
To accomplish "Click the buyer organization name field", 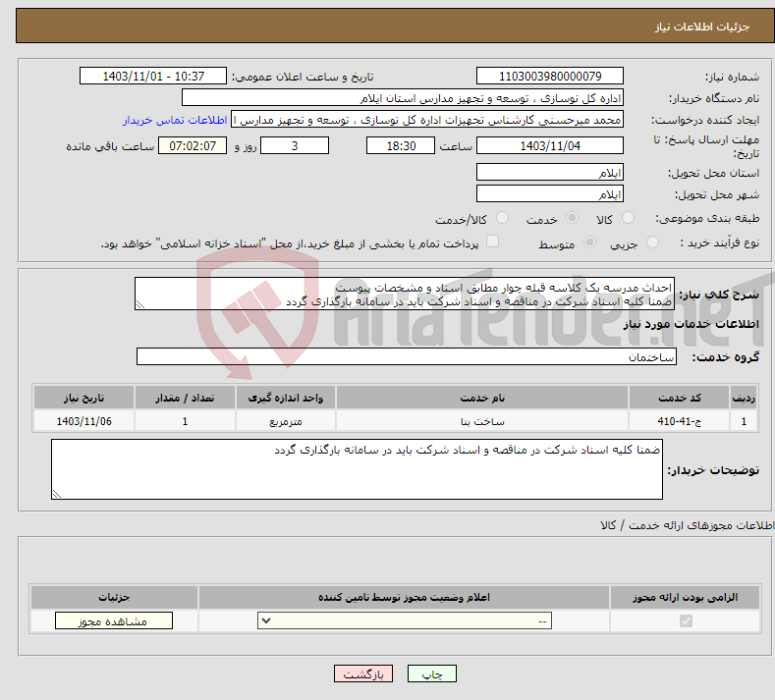I will click(x=403, y=98).
